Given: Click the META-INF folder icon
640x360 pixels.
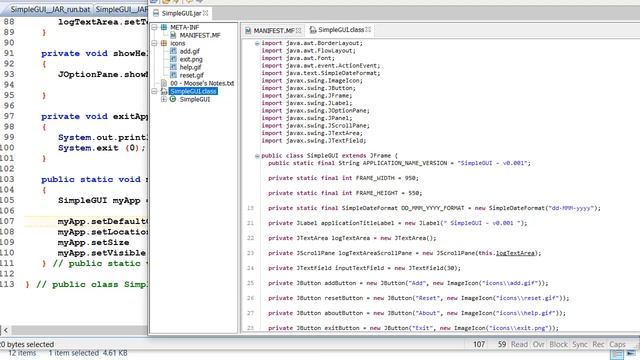Looking at the screenshot, I should point(164,27).
